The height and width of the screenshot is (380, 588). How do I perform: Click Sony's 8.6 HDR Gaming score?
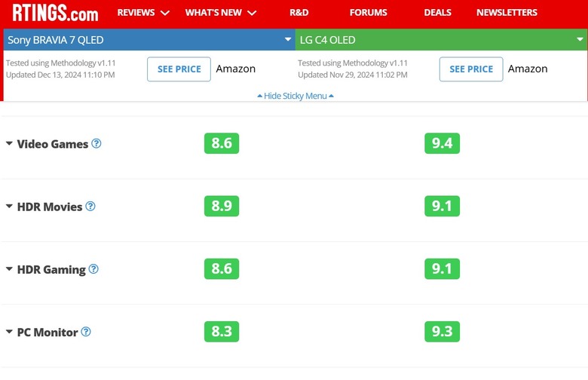(222, 269)
